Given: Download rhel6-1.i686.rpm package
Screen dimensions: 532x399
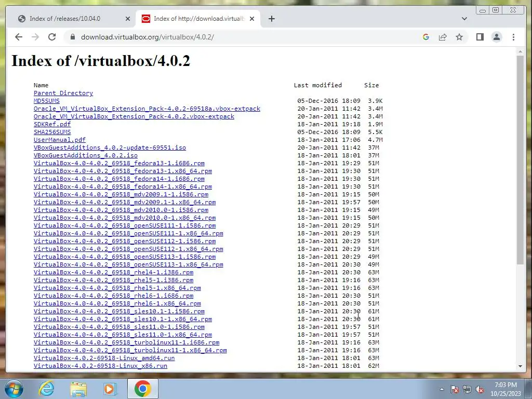Looking at the screenshot, I should tap(113, 296).
